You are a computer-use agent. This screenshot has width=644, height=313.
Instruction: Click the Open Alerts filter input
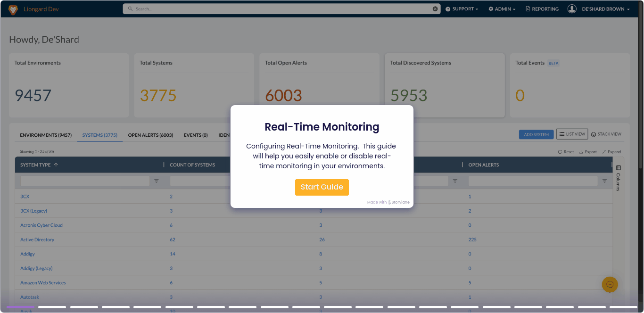533,181
